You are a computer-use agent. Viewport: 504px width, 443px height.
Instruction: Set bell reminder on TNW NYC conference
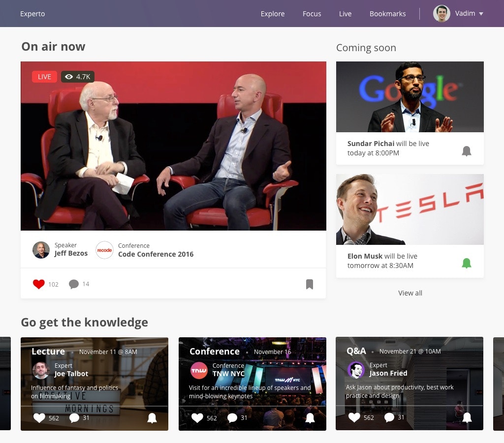pyautogui.click(x=310, y=418)
